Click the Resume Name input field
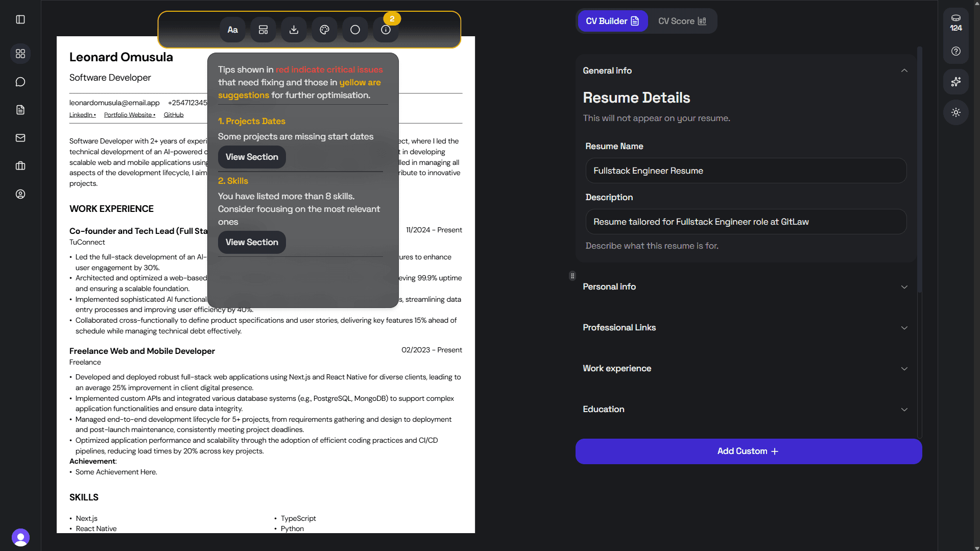The image size is (980, 551). (746, 171)
